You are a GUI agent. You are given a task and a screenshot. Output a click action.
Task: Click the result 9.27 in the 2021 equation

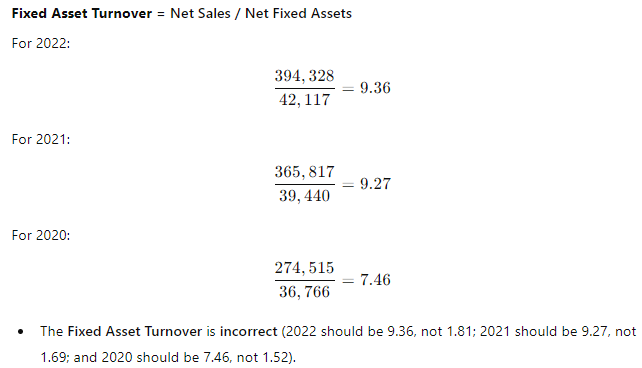(x=375, y=184)
